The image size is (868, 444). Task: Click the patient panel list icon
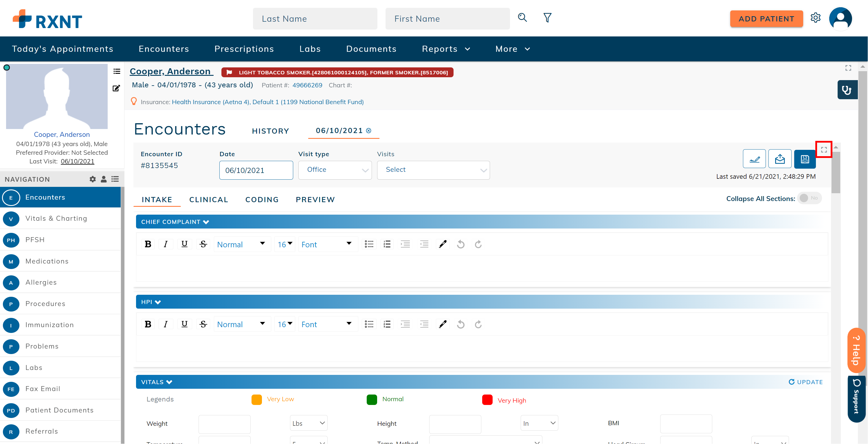tap(117, 71)
